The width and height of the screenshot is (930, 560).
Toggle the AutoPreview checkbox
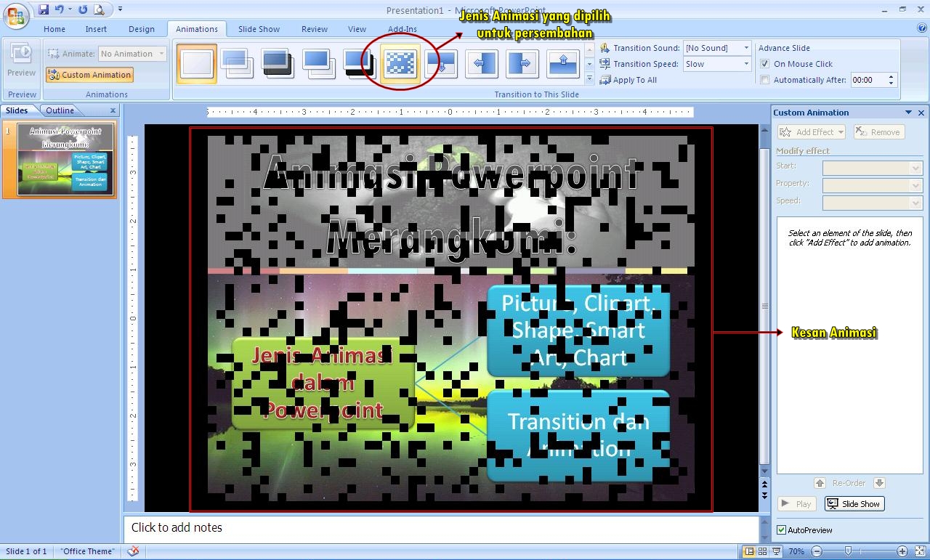tap(781, 530)
